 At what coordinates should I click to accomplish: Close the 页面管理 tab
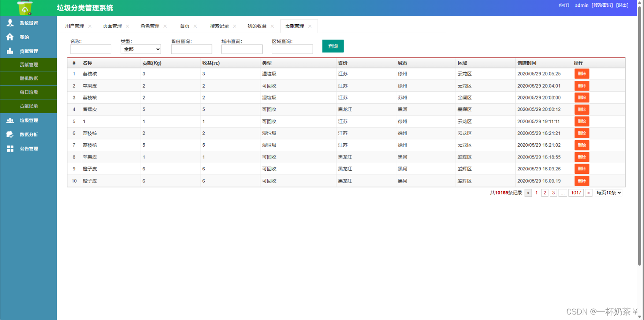(127, 26)
